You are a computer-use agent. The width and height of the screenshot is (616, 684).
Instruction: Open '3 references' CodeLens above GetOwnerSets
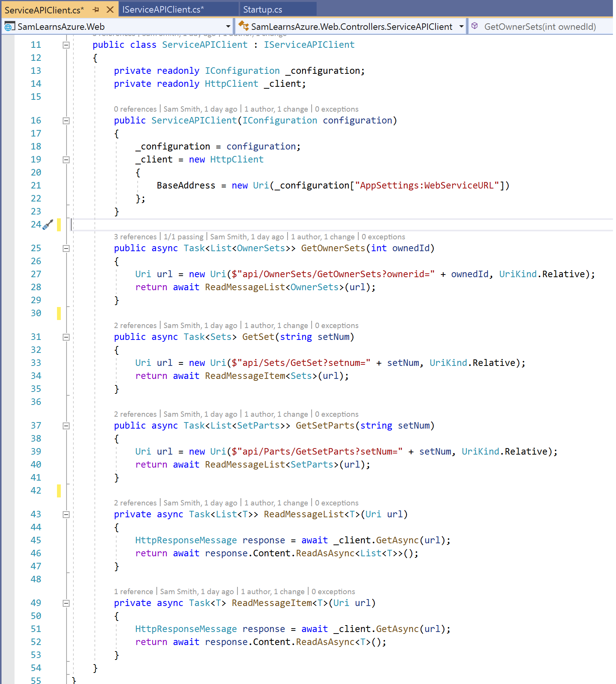click(x=135, y=237)
